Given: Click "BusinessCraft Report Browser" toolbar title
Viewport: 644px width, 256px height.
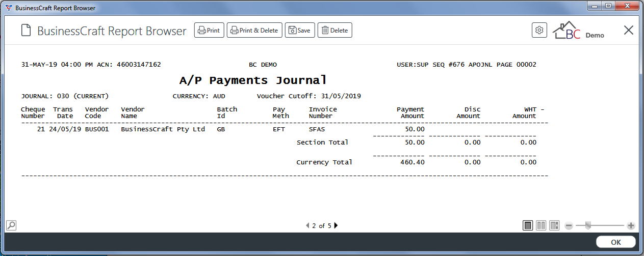Looking at the screenshot, I should pos(112,31).
